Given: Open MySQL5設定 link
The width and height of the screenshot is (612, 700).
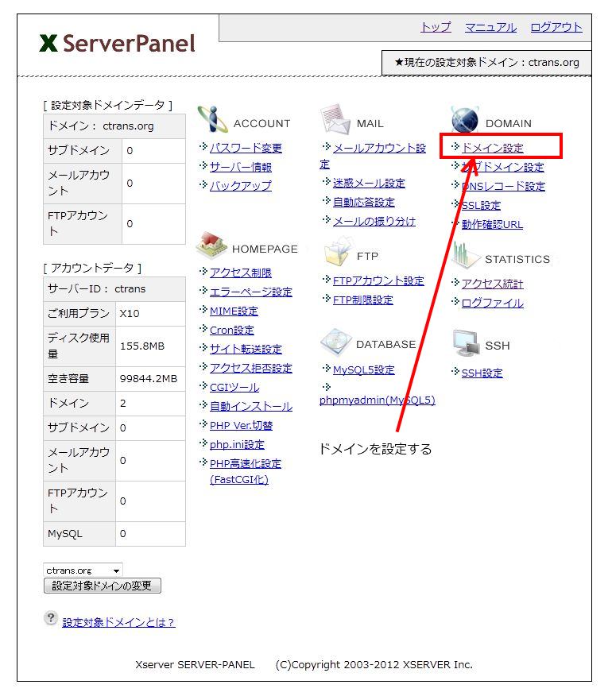Looking at the screenshot, I should (364, 370).
